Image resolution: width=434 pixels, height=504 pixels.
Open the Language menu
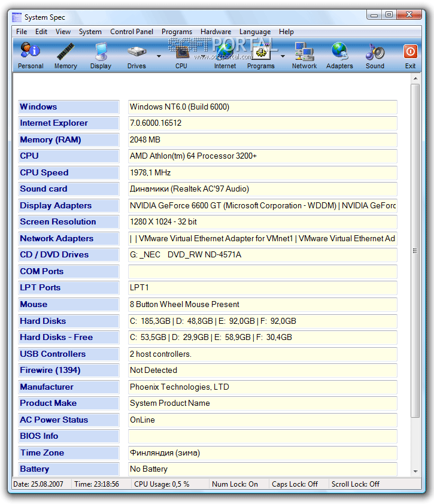click(x=255, y=32)
